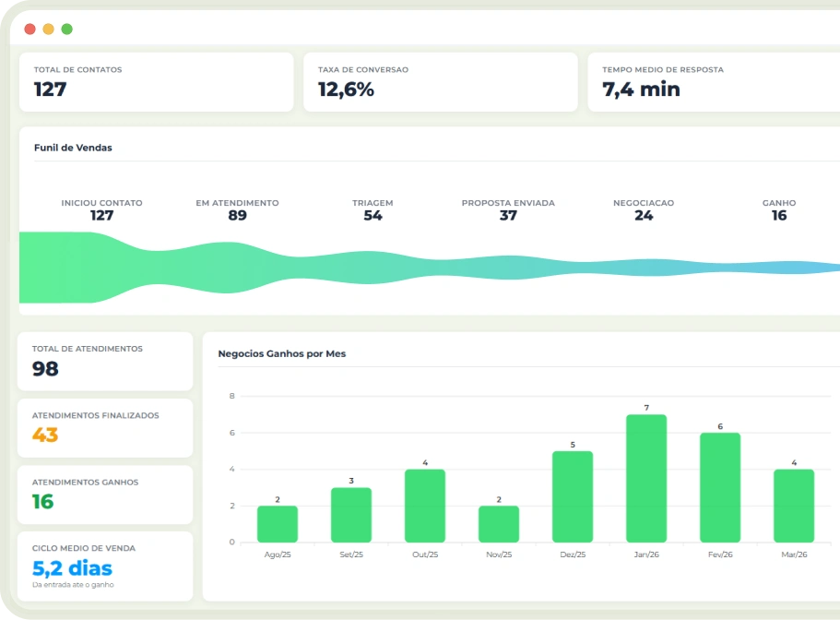Click the Triagem stage value 54
This screenshot has width=840, height=620.
(373, 216)
